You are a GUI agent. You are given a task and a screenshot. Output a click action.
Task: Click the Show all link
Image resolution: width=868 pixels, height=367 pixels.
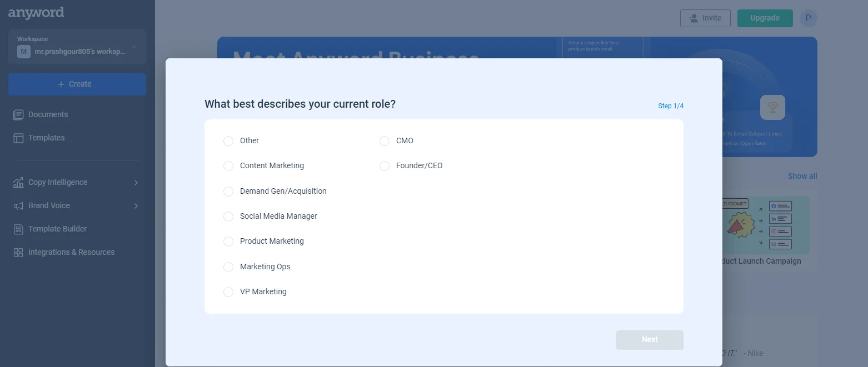[x=802, y=176]
